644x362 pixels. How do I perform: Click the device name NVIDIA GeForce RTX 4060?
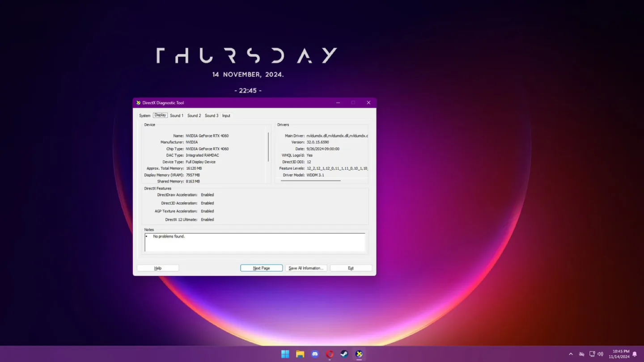click(207, 136)
